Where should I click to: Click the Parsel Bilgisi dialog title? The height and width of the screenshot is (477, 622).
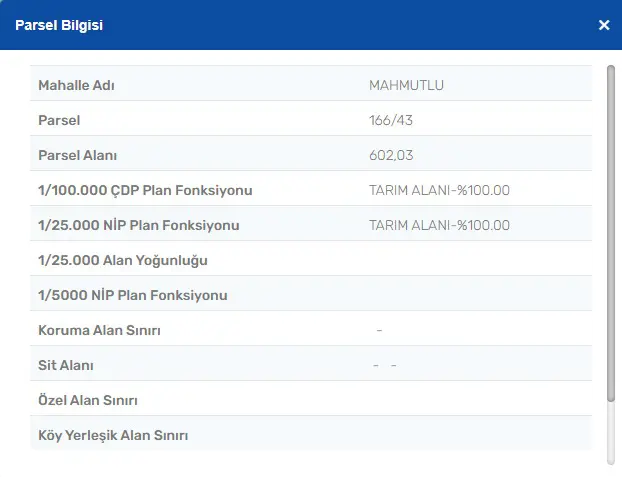point(59,25)
